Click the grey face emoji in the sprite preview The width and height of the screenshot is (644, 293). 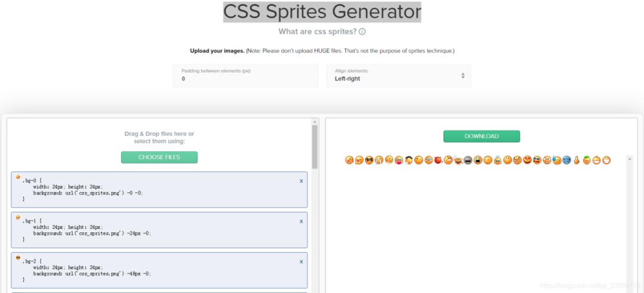pyautogui.click(x=468, y=160)
